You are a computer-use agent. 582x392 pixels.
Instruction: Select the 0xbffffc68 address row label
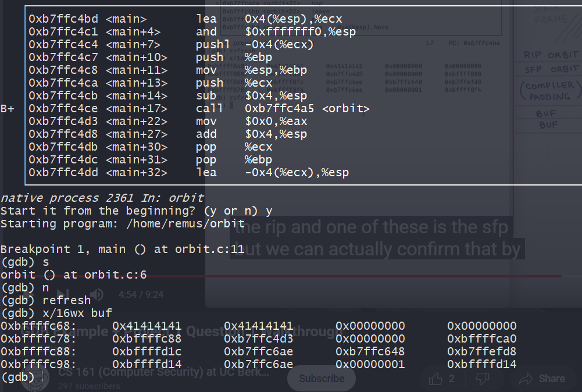[x=38, y=326]
